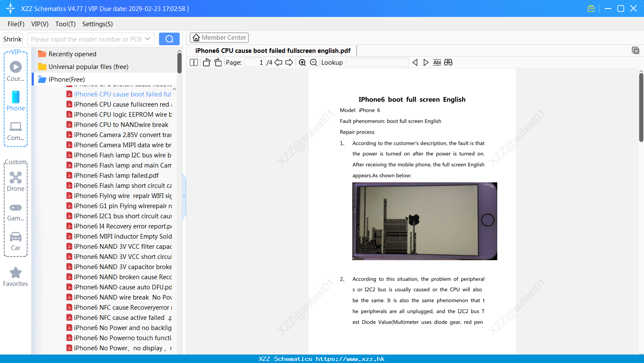
Task: Zoom out of the PDF document
Action: click(x=313, y=63)
